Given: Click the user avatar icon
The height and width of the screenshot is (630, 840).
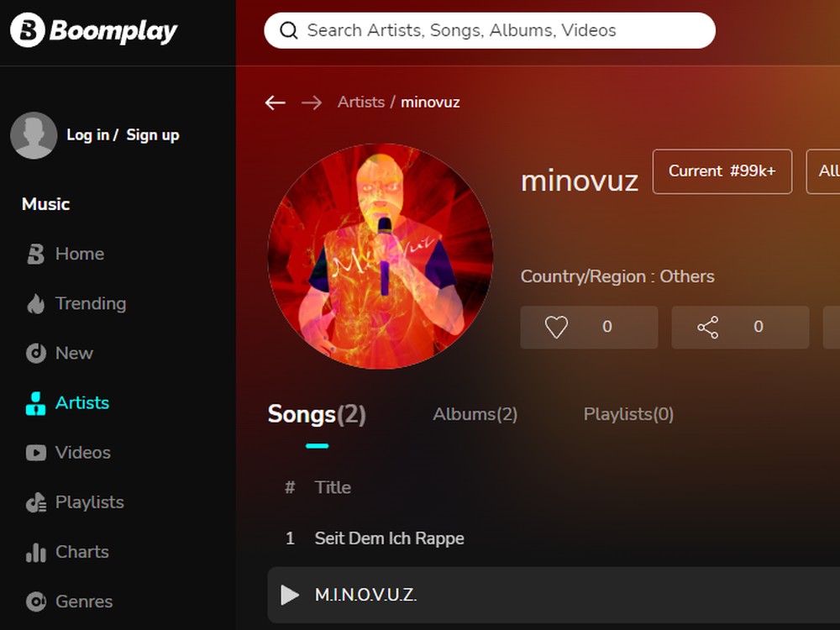Looking at the screenshot, I should coord(34,135).
